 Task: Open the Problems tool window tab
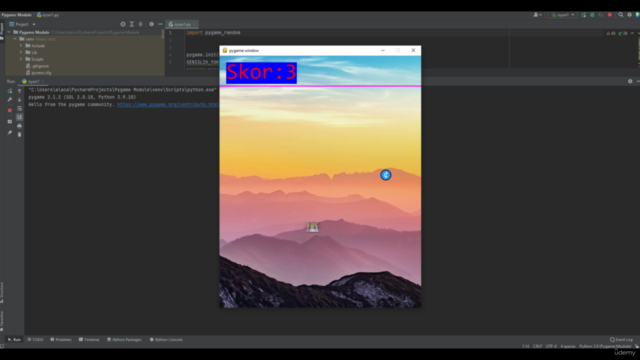[x=61, y=340]
